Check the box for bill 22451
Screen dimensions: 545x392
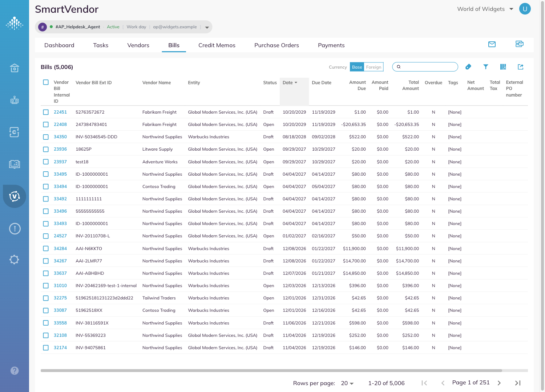pos(46,112)
